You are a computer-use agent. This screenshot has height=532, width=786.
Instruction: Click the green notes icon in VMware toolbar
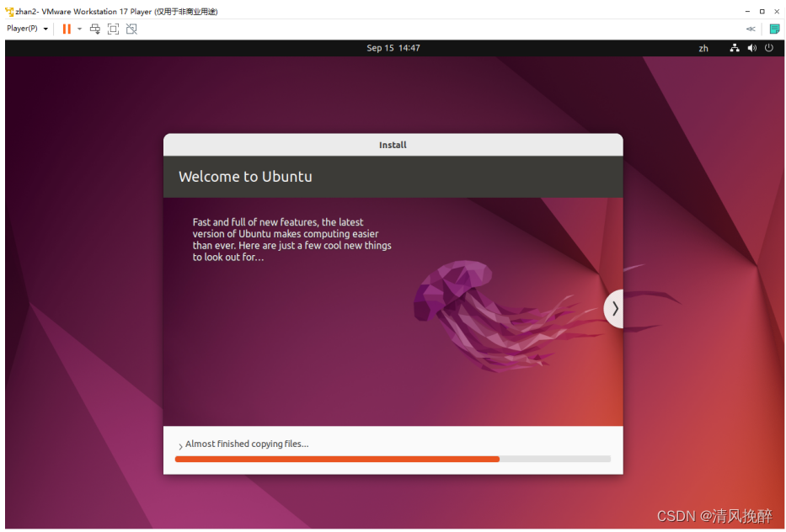pyautogui.click(x=774, y=29)
